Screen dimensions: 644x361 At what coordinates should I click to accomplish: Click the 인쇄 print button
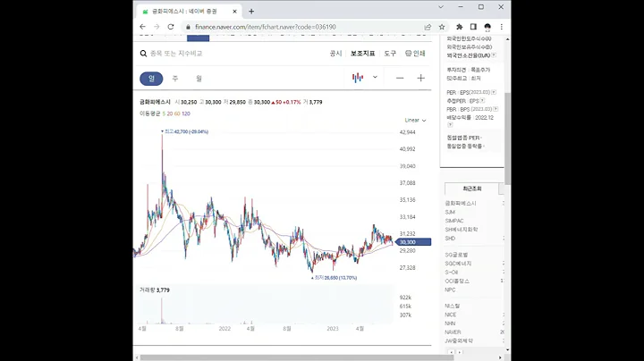[x=415, y=54]
